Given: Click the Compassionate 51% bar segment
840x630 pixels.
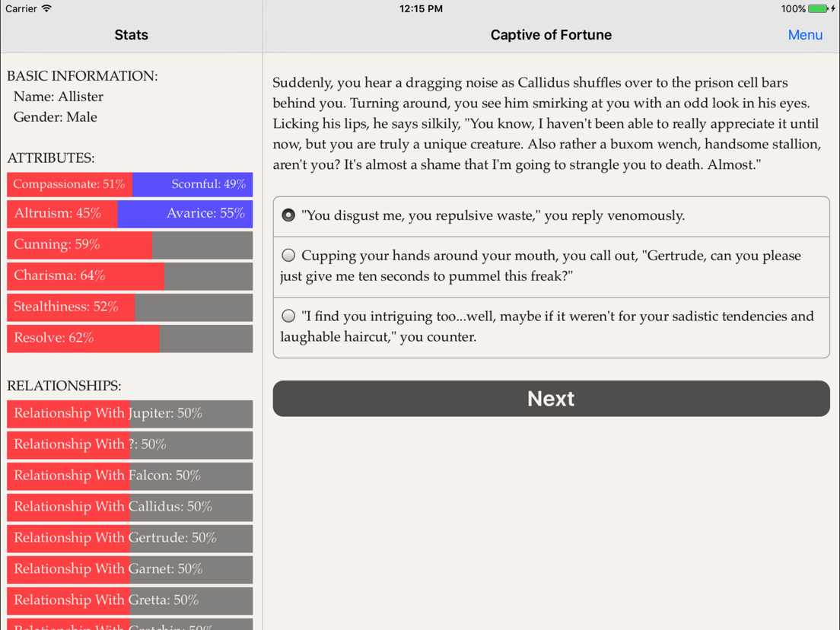Looking at the screenshot, I should pos(70,184).
